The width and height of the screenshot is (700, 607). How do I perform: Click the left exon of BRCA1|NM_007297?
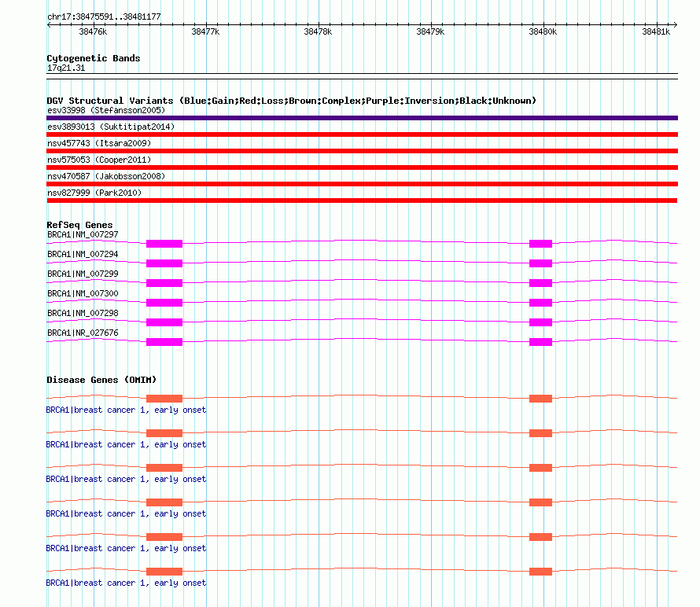164,243
